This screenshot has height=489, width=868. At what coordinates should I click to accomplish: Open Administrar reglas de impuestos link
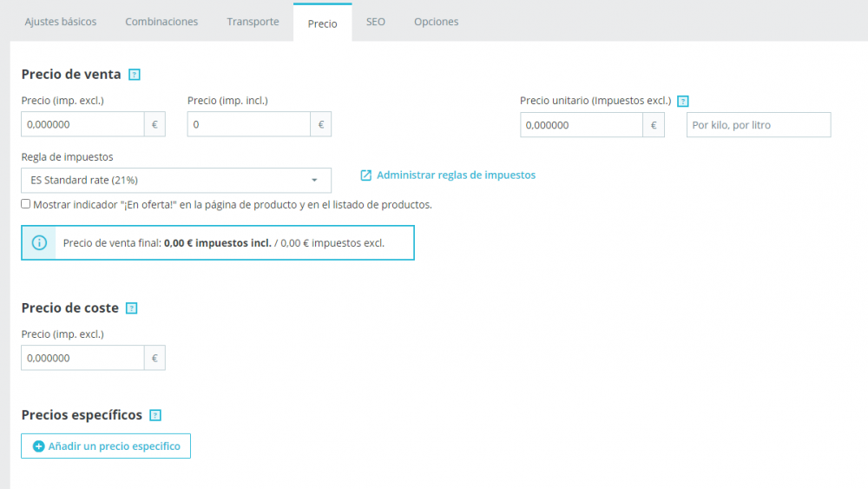pos(456,175)
